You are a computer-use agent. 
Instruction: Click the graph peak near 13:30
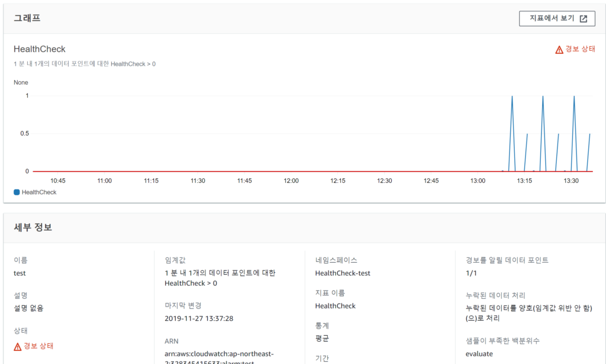(574, 96)
